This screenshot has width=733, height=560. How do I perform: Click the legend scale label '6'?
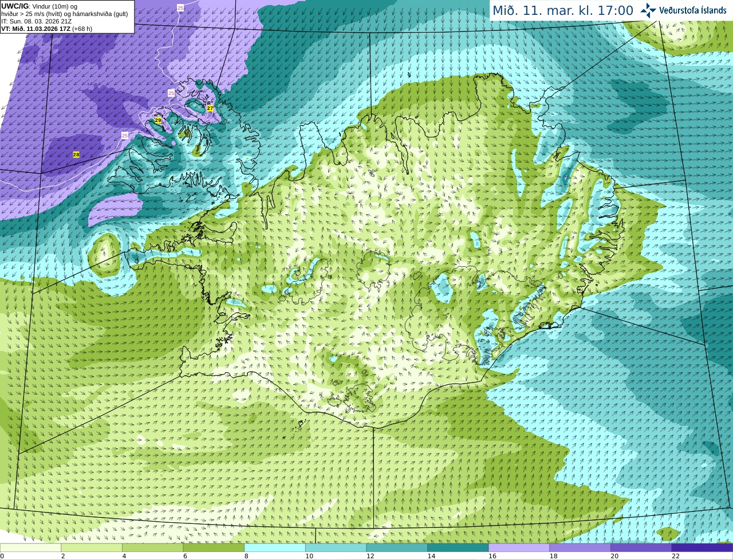pos(185,556)
